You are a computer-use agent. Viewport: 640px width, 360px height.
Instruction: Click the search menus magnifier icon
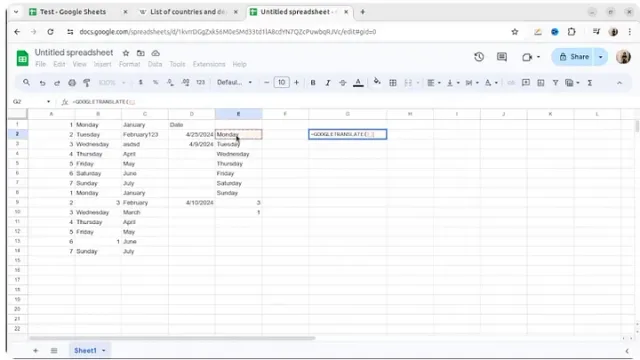click(x=27, y=82)
